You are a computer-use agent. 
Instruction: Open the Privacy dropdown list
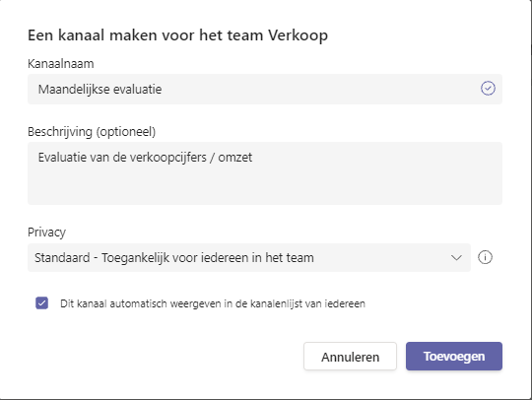(x=249, y=257)
